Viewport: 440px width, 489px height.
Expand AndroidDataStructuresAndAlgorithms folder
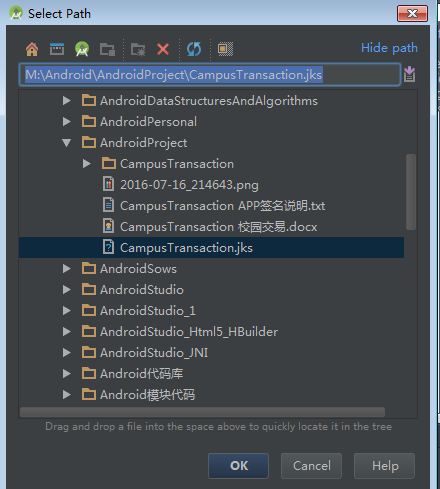pyautogui.click(x=67, y=100)
